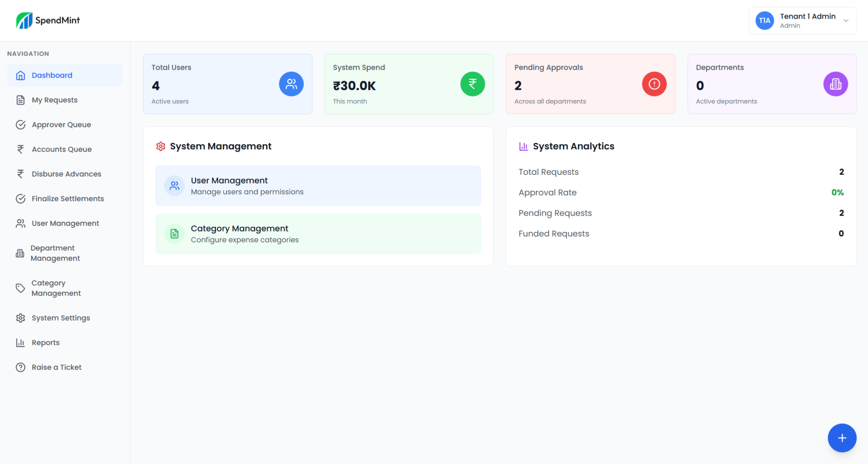Image resolution: width=868 pixels, height=464 pixels.
Task: Click the Pending Requests analytics row
Action: tap(681, 213)
